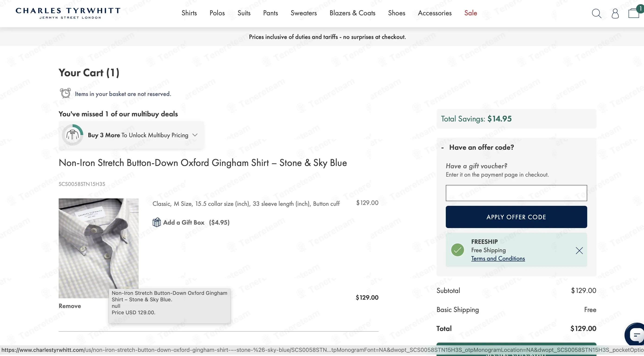Click the shirt multibuy progress icon

pos(73,135)
